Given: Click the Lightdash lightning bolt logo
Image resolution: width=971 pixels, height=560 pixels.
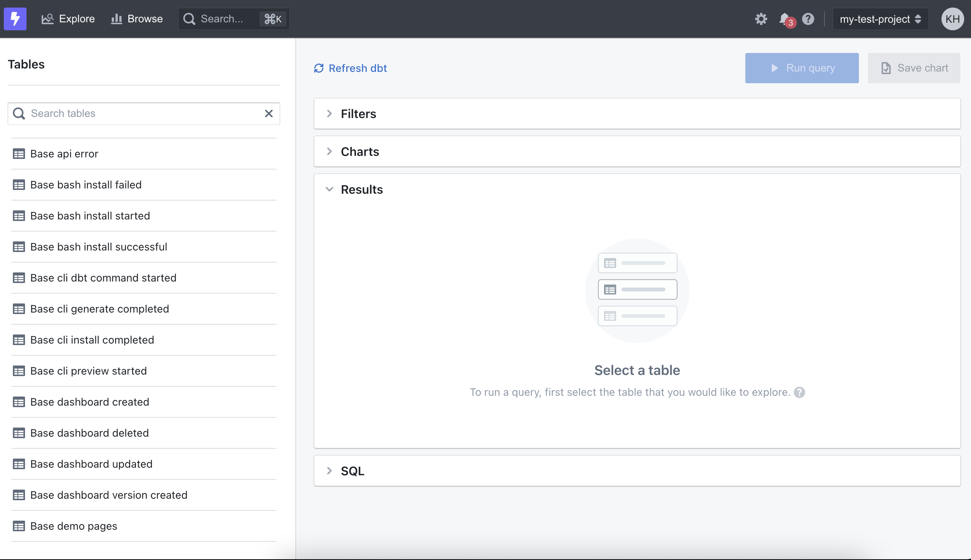Looking at the screenshot, I should [x=15, y=19].
